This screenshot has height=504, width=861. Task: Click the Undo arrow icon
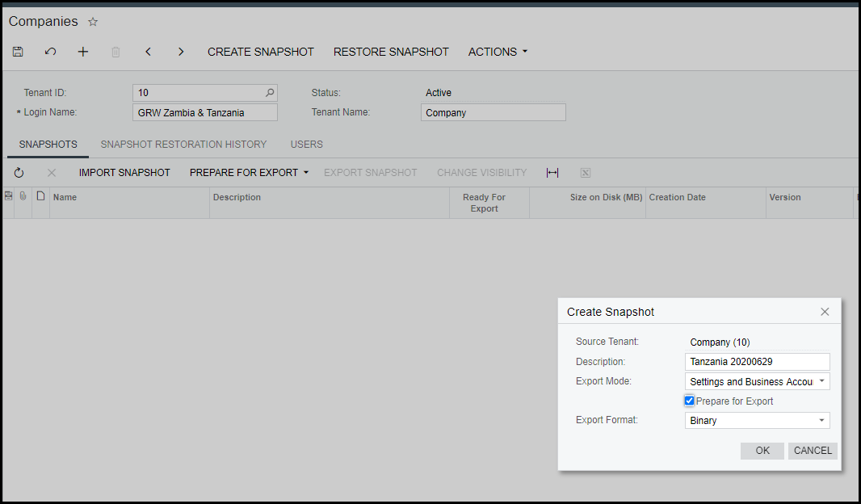[x=50, y=52]
